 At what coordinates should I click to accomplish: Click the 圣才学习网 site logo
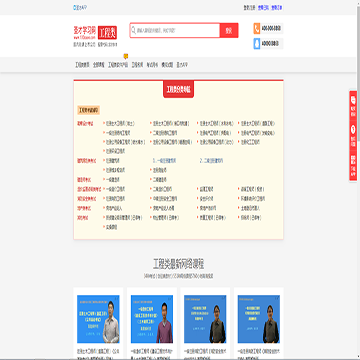[x=85, y=32]
